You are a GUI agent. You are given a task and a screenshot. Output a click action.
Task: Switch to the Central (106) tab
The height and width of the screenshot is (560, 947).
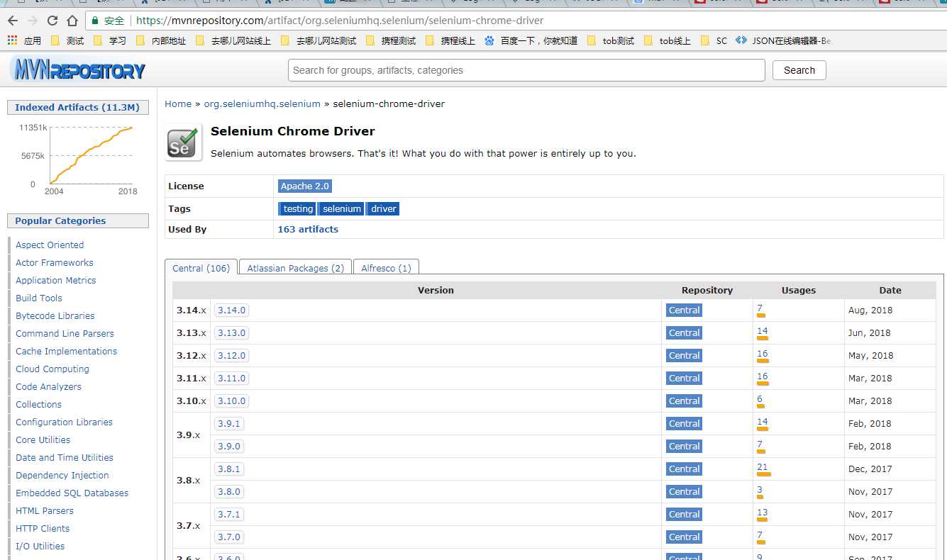pyautogui.click(x=201, y=268)
